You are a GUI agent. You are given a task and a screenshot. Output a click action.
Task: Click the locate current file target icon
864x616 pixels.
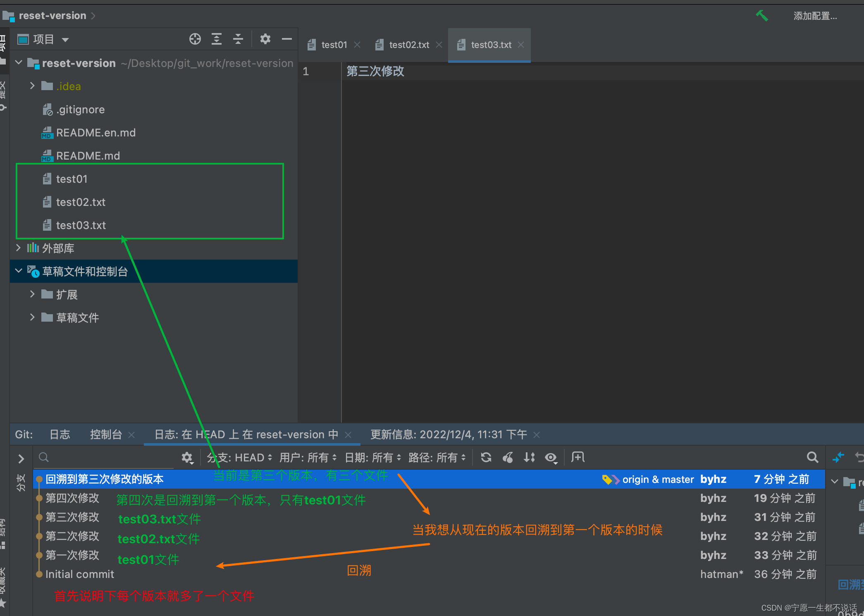[195, 39]
